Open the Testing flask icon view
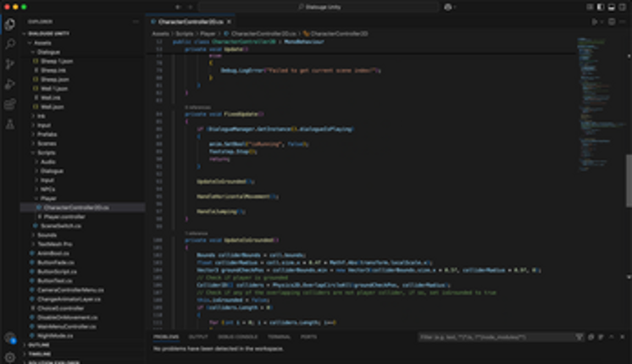Viewport: 632px width, 364px height. point(10,124)
